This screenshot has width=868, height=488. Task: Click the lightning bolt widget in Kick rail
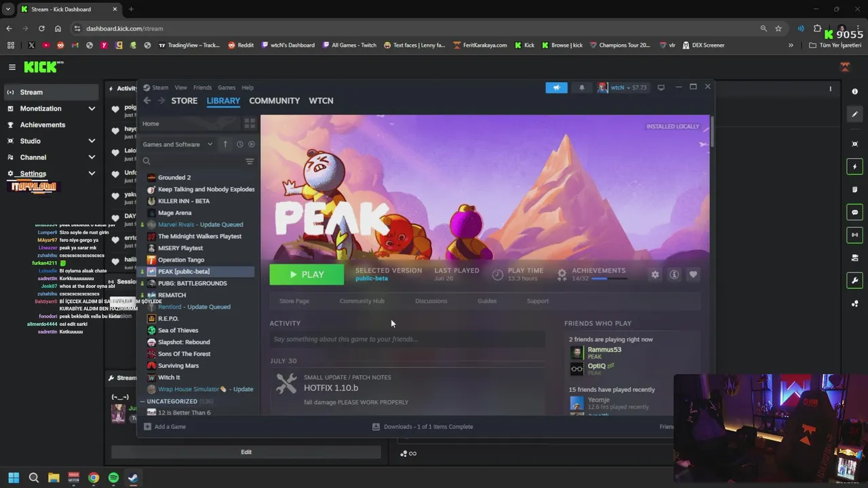click(855, 167)
